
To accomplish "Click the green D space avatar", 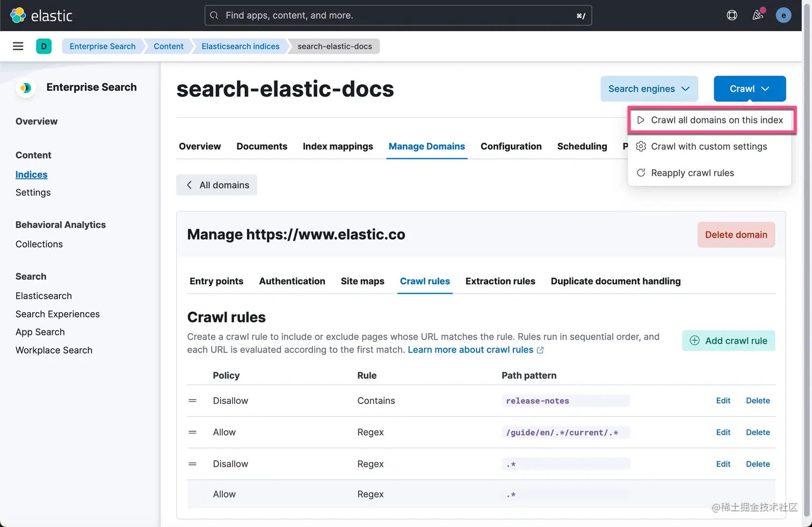I will 44,46.
